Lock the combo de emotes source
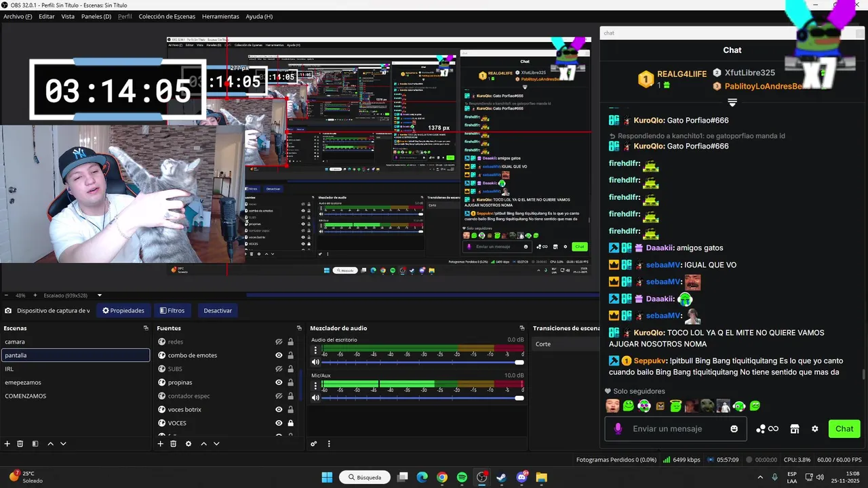 pos(290,355)
